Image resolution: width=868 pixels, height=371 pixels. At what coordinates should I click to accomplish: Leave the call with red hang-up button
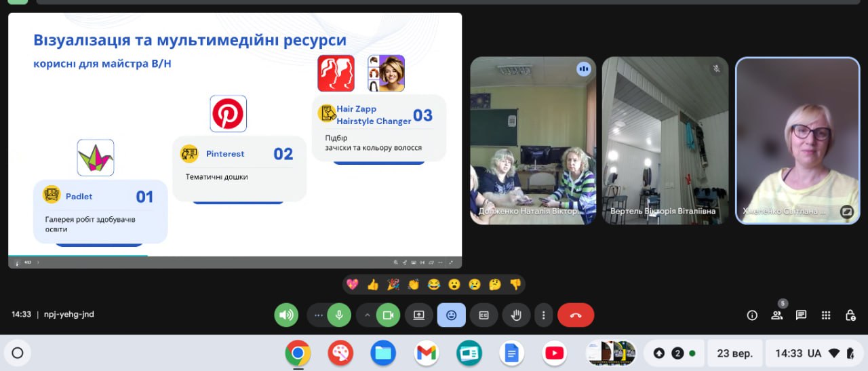pyautogui.click(x=575, y=315)
